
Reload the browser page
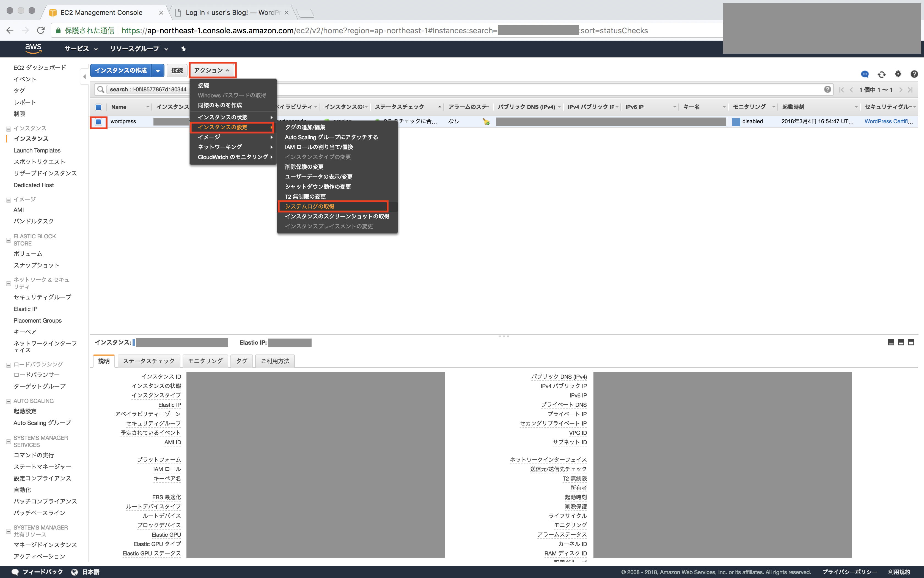(x=41, y=31)
